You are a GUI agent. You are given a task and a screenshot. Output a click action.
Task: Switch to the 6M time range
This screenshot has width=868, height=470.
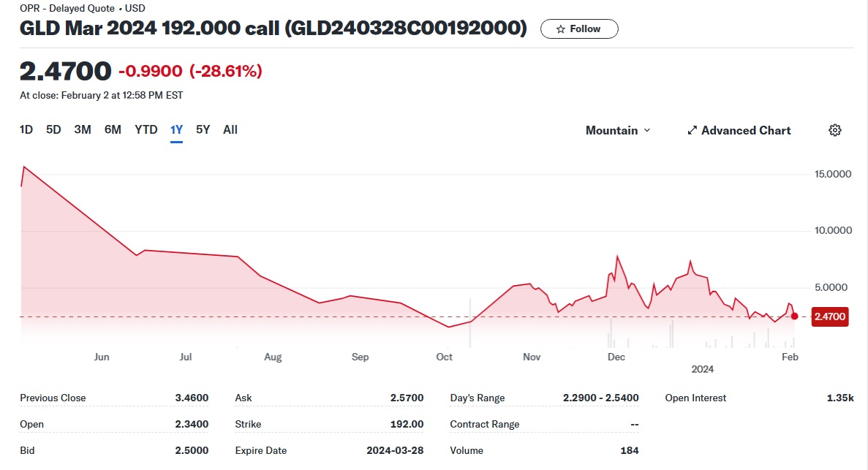113,129
